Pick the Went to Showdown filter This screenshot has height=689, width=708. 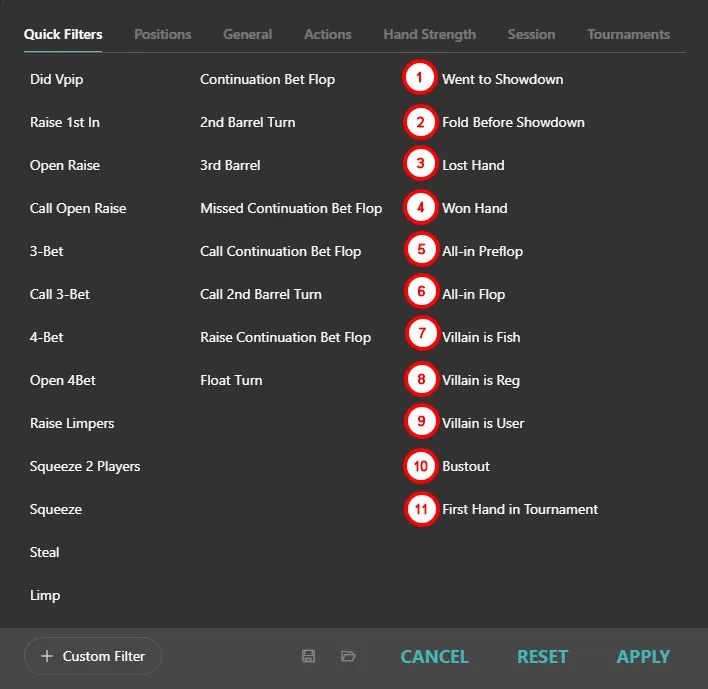[x=502, y=79]
